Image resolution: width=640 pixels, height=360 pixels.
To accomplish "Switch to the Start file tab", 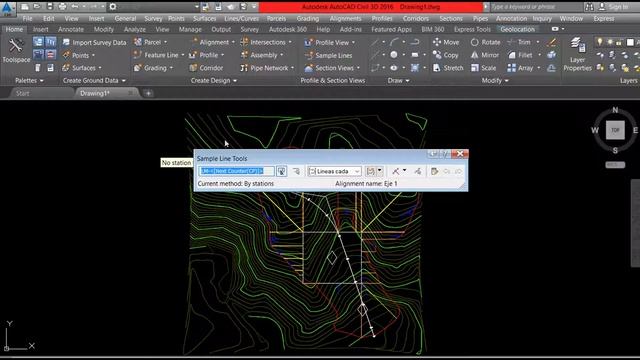I will pyautogui.click(x=22, y=93).
